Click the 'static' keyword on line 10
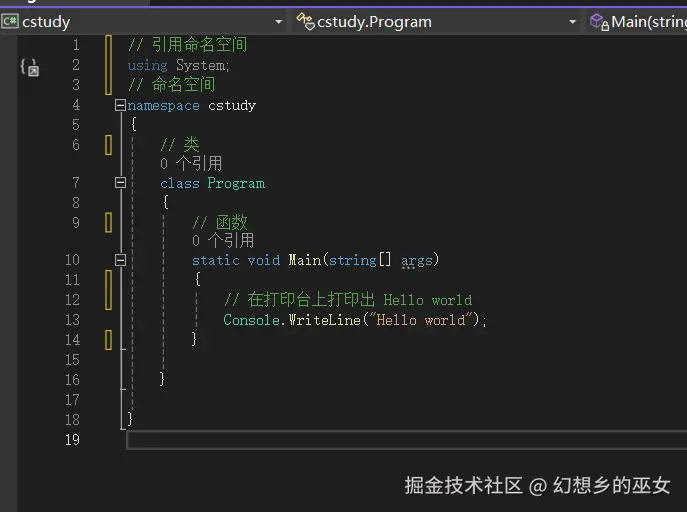The height and width of the screenshot is (512, 687). tap(216, 260)
